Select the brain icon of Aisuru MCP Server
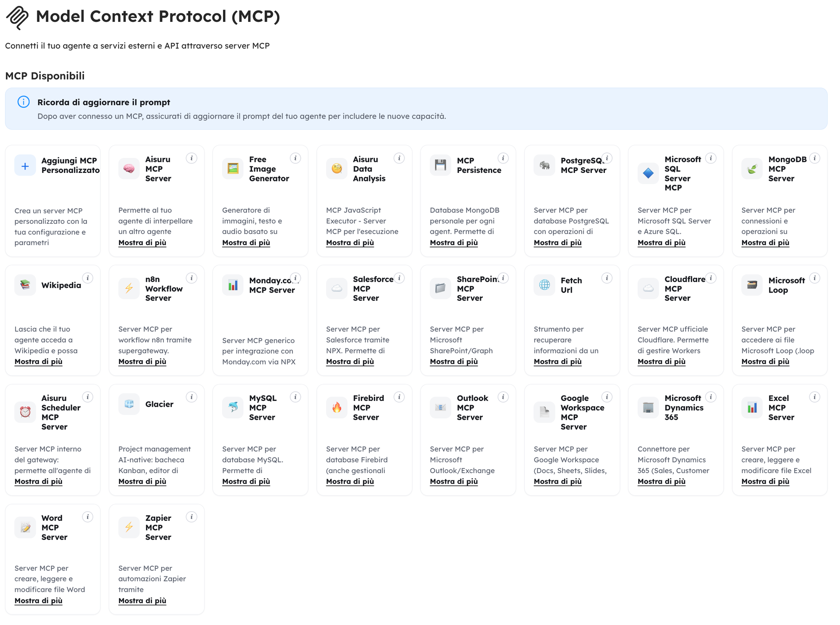The width and height of the screenshot is (840, 625). (129, 169)
